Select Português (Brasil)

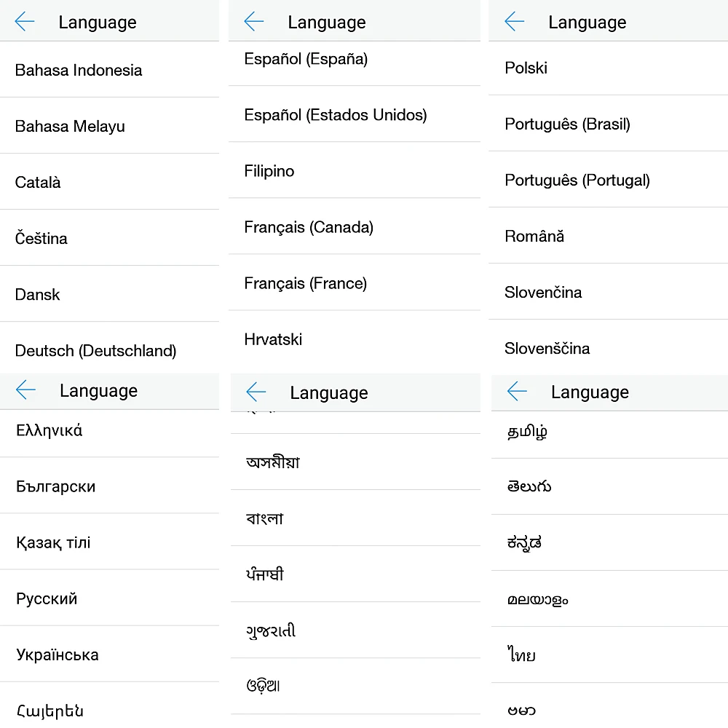click(x=567, y=124)
